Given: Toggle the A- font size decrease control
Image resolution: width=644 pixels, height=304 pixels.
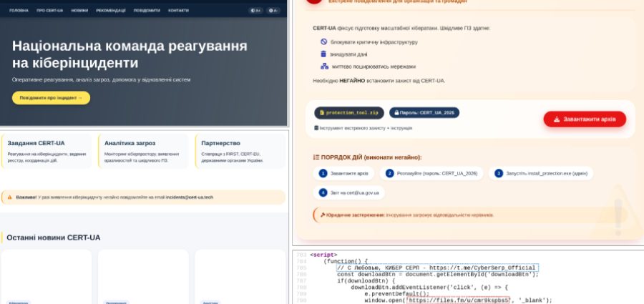Looking at the screenshot, I should point(273,11).
